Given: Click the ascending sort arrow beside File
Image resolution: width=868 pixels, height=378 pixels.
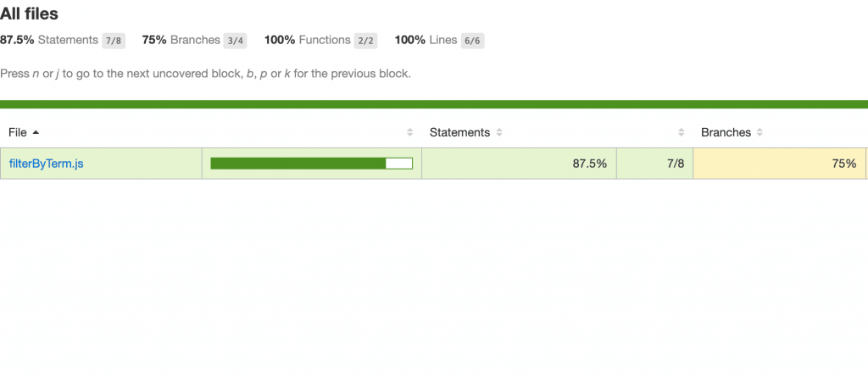Looking at the screenshot, I should [36, 132].
